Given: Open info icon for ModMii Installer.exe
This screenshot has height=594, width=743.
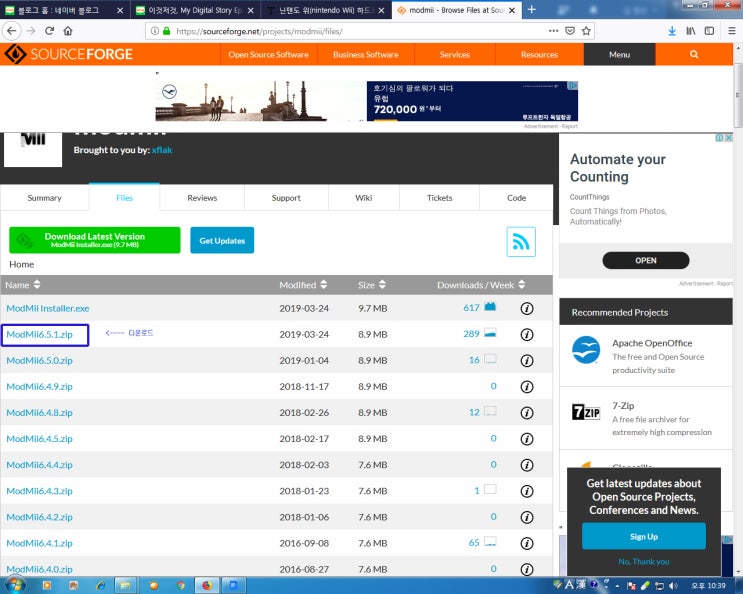Looking at the screenshot, I should (x=527, y=308).
